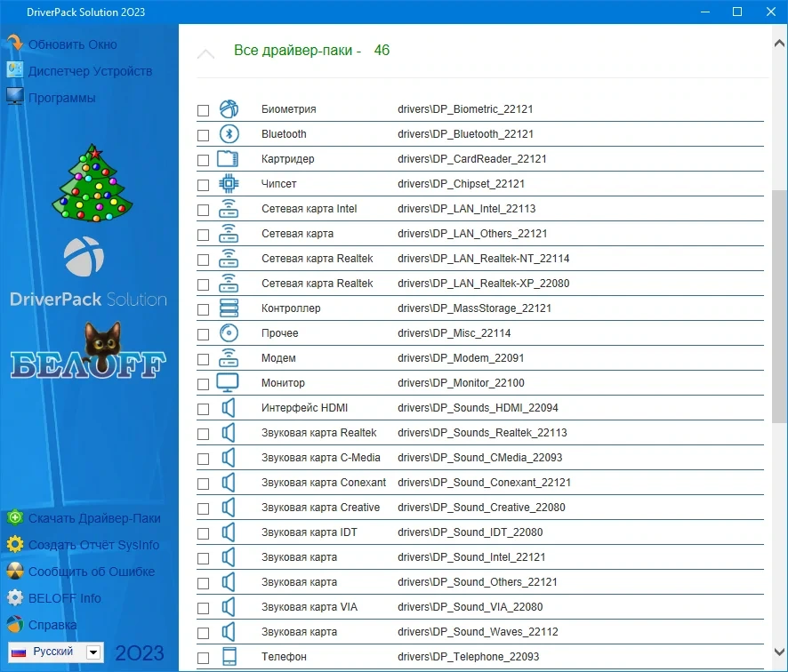788x672 pixels.
Task: Click Прочее label
Action: [x=280, y=333]
